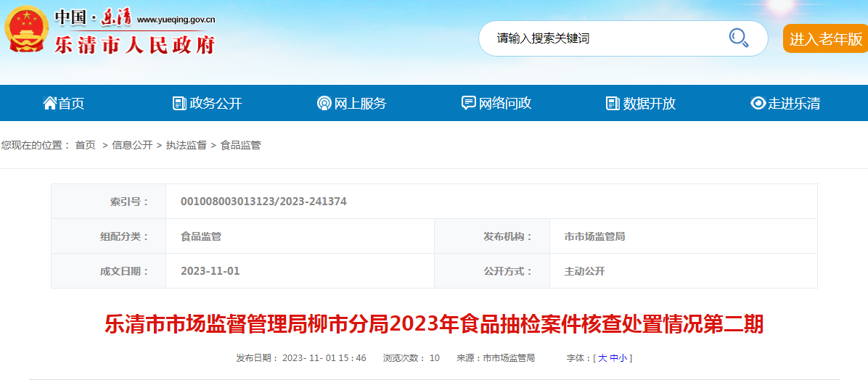Open 食品监管 breadcrumb link
This screenshot has width=868, height=385.
[240, 145]
